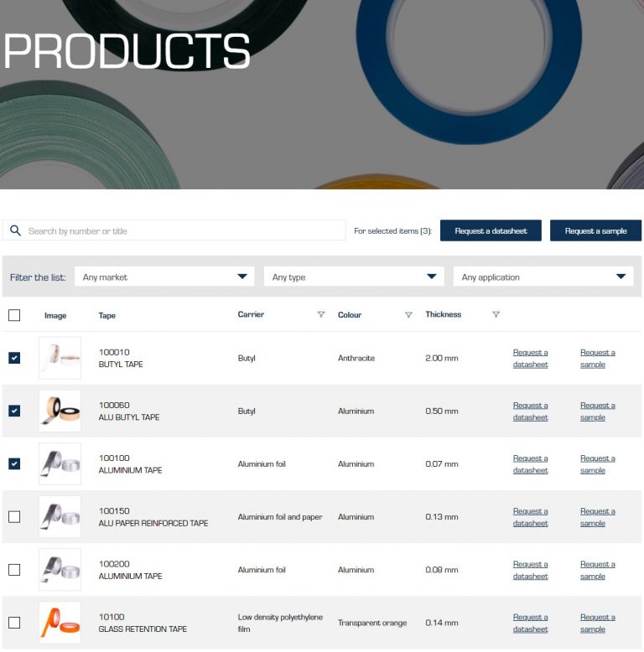Viewport: 644px width, 652px height.
Task: Select the 10100 Glass Retention Tape checkbox
Action: point(14,623)
